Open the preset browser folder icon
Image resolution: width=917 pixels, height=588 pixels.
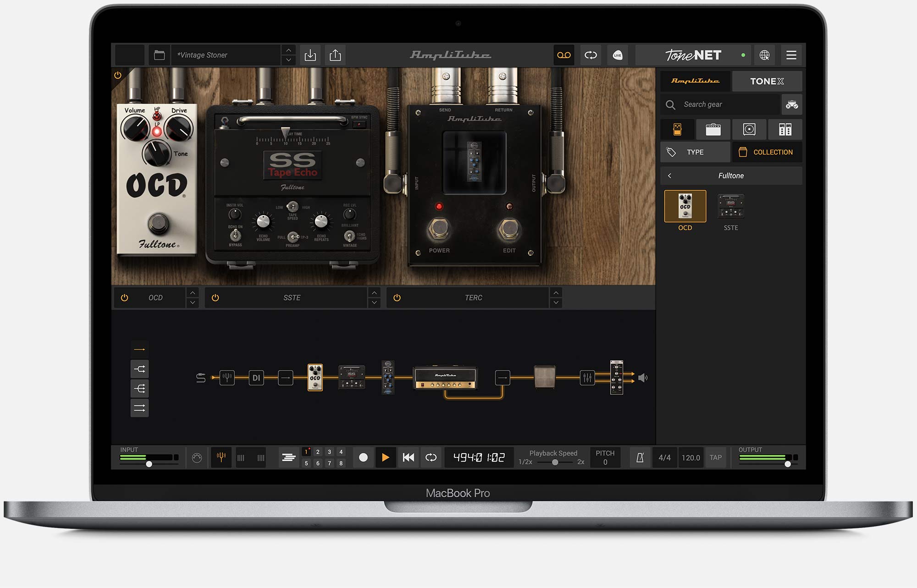[159, 55]
